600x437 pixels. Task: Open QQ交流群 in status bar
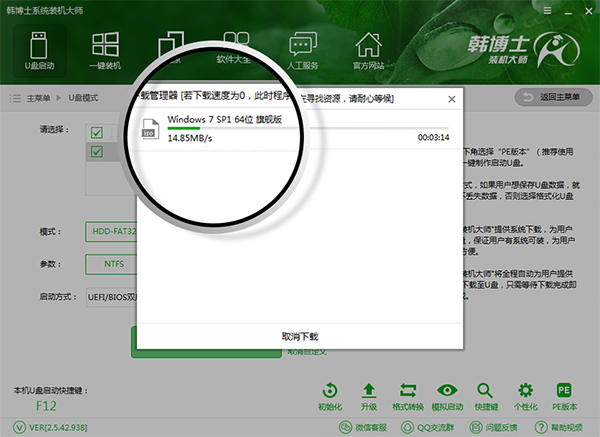pos(428,427)
